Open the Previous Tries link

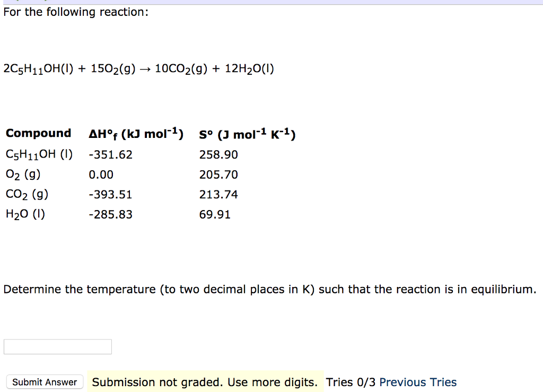(418, 382)
